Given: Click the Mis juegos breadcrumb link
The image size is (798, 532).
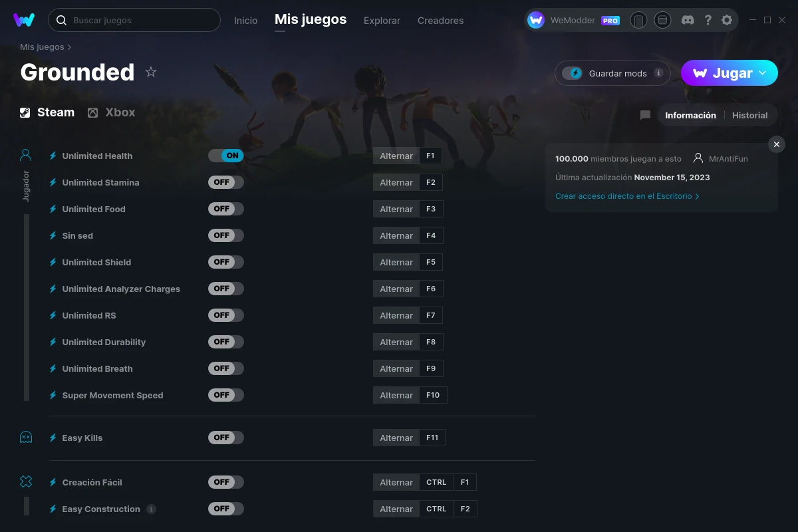Looking at the screenshot, I should click(42, 47).
